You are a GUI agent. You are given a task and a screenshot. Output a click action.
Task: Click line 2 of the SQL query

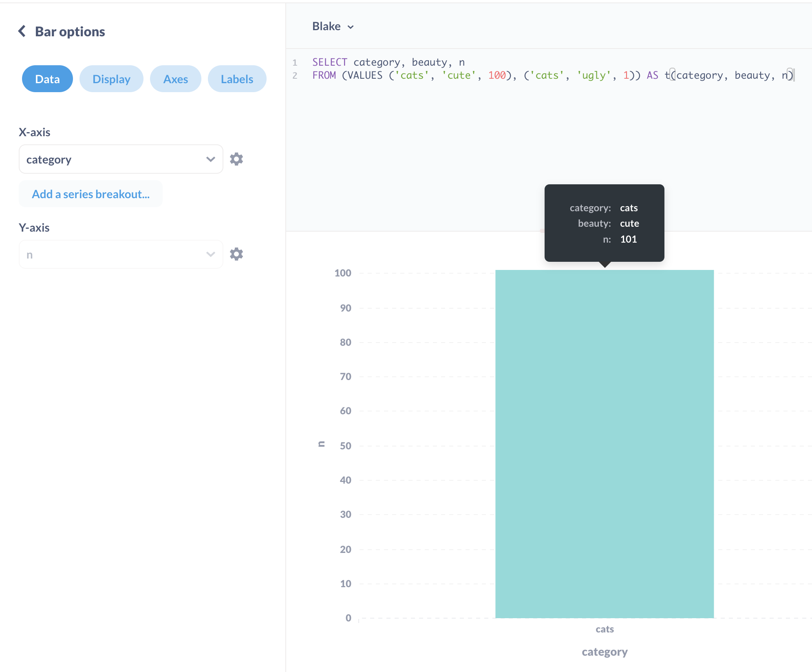[x=489, y=75]
